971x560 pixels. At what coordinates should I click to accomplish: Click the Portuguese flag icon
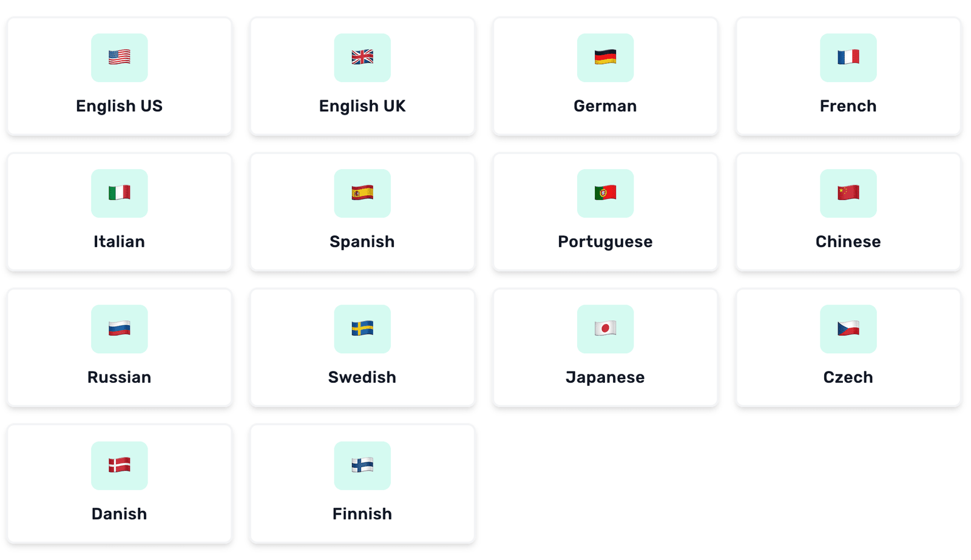point(605,194)
